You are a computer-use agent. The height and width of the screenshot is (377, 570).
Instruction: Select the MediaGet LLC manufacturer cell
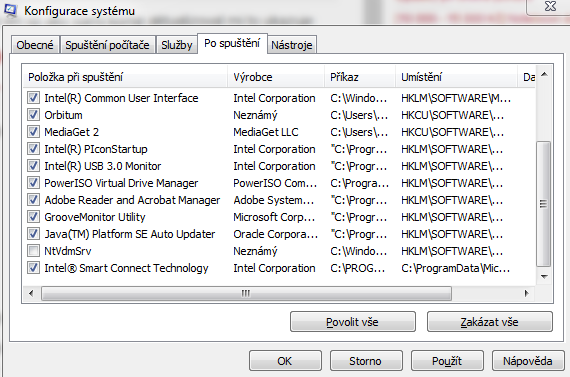pos(266,132)
